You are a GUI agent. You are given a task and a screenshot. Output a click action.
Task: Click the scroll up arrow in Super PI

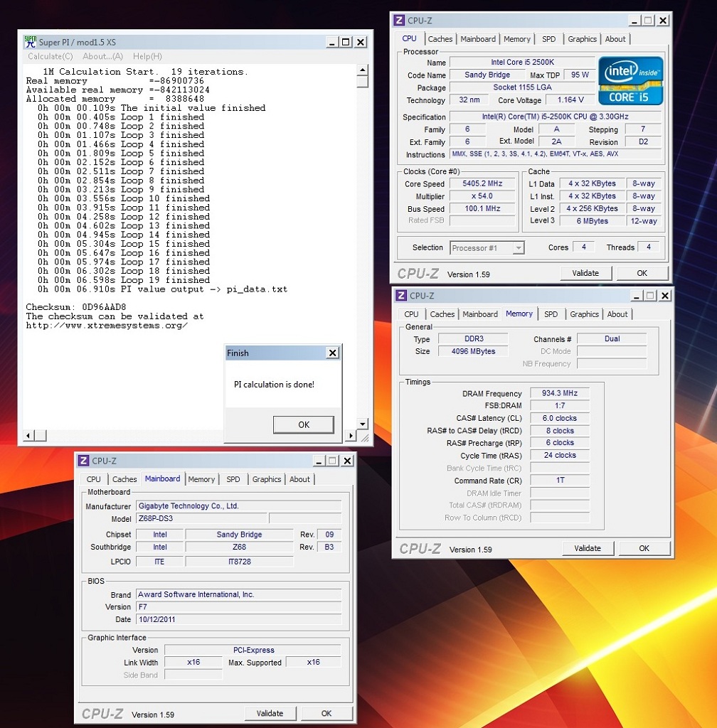(363, 70)
